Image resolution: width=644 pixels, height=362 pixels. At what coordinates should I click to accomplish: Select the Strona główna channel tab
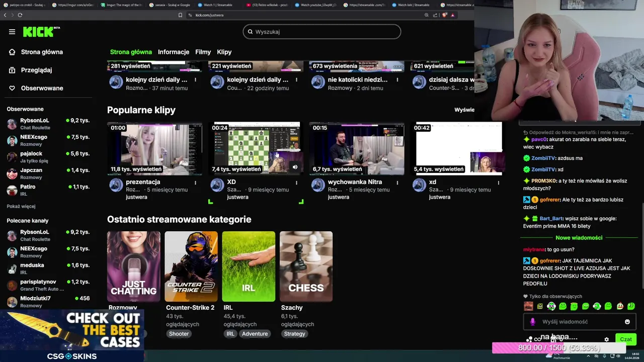click(x=131, y=52)
